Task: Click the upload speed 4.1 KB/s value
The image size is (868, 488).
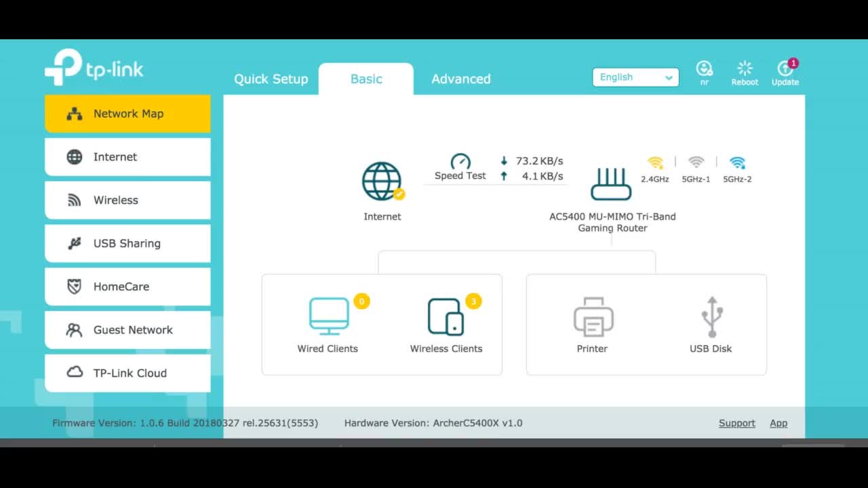Action: (x=542, y=176)
